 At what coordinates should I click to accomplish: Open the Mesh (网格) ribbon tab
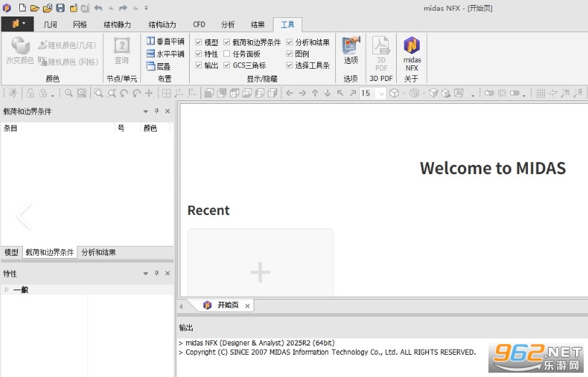pyautogui.click(x=80, y=24)
